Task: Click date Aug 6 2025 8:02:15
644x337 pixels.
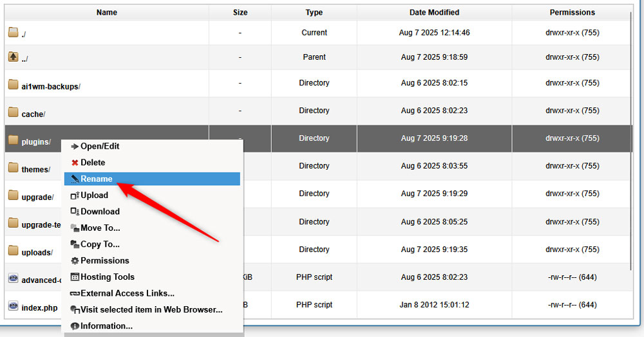Action: [x=434, y=83]
